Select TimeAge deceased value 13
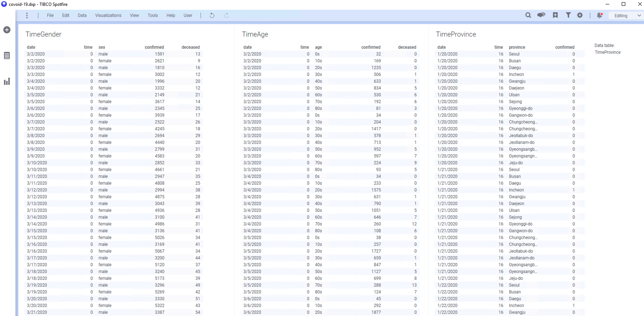 414,285
